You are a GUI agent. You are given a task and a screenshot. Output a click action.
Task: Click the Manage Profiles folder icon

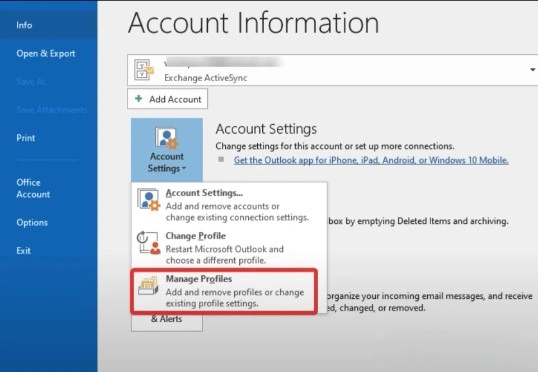tap(148, 286)
